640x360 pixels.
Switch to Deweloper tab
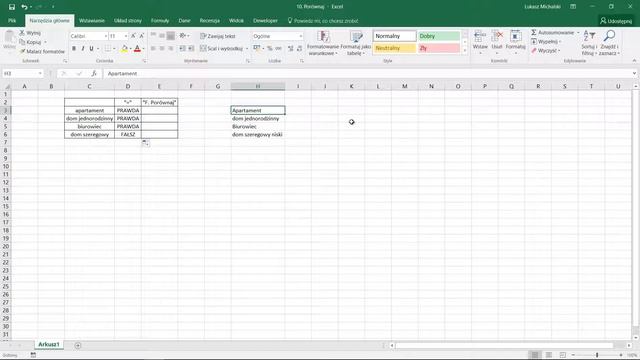[265, 20]
